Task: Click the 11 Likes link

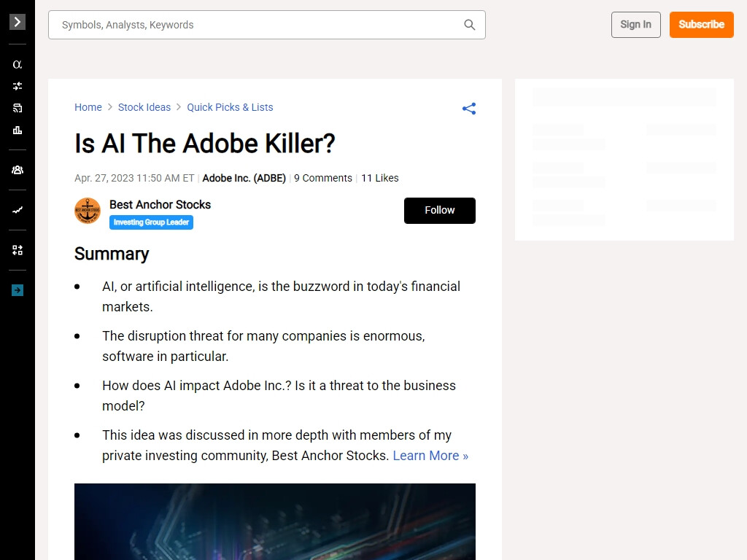Action: pyautogui.click(x=379, y=178)
